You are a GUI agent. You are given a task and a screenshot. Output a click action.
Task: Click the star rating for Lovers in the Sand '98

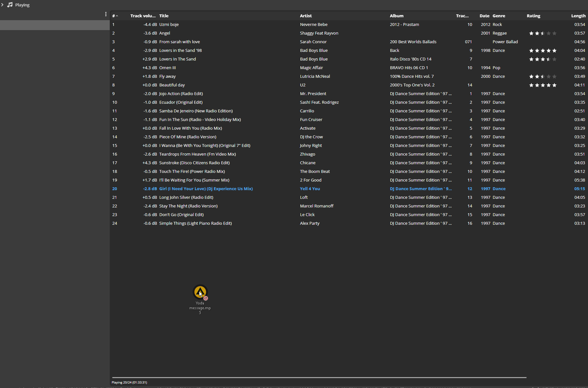click(x=543, y=51)
